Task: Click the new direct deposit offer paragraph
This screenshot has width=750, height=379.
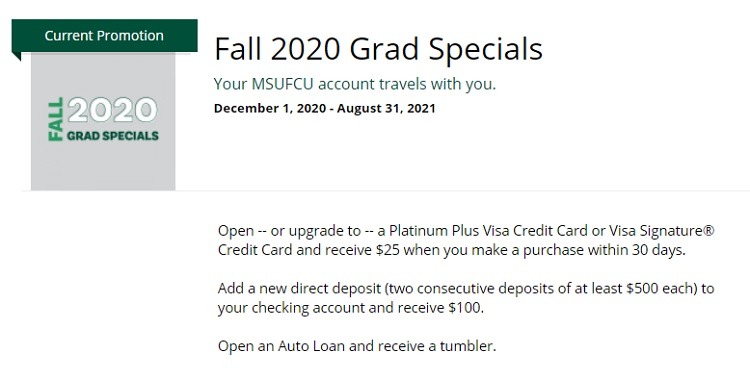Action: 466,298
